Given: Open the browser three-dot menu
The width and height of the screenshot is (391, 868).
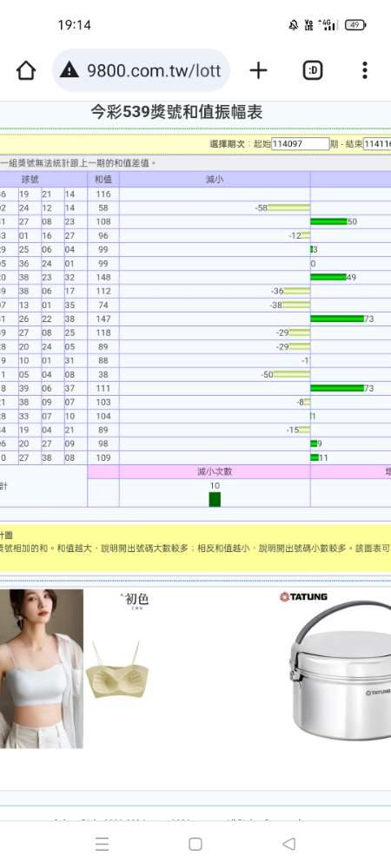Looking at the screenshot, I should click(x=364, y=70).
